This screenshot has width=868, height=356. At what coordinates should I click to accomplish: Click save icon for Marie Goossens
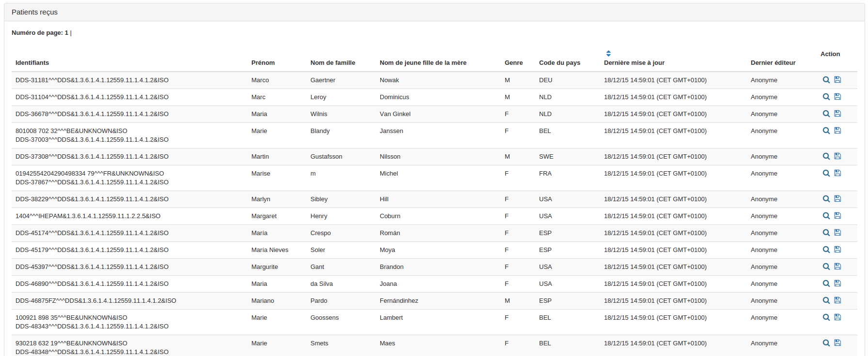coord(837,317)
